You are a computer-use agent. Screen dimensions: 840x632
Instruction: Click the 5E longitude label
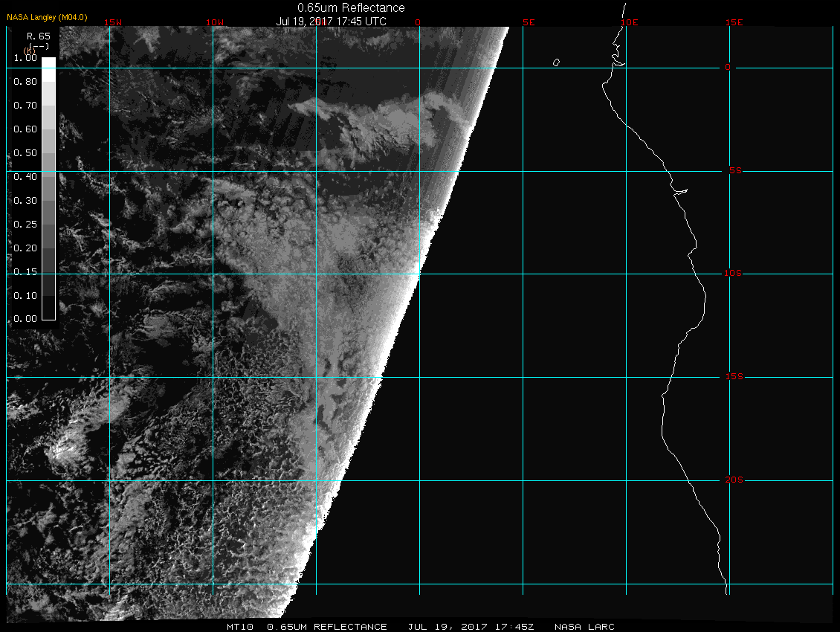point(529,22)
